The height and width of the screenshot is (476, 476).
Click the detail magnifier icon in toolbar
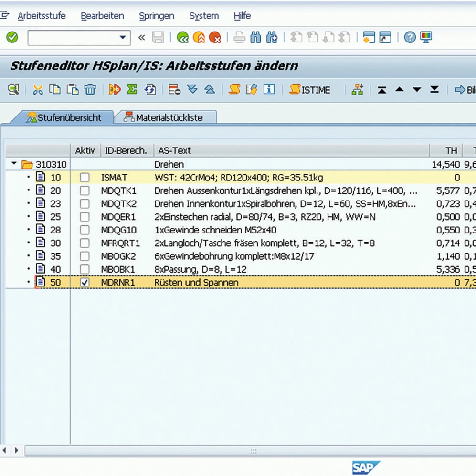[13, 90]
